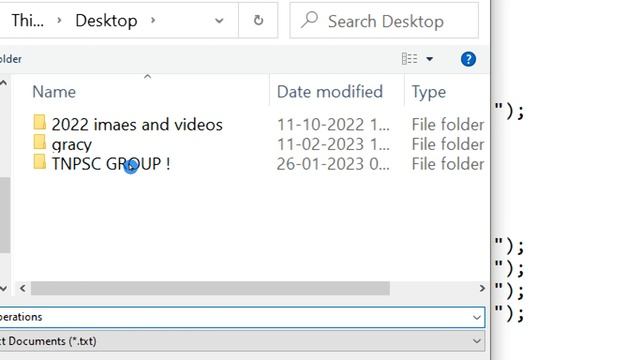Viewport: 640px width, 360px height.
Task: Select the 'TNPSC GROUP !' folder
Action: 111,164
